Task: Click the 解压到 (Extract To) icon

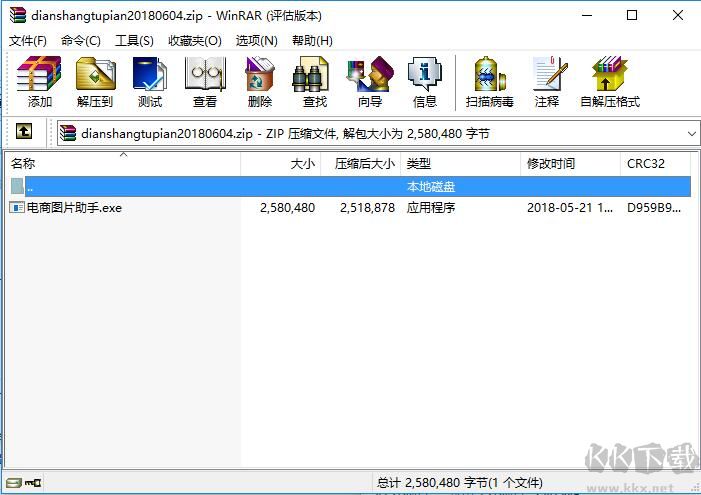Action: point(95,82)
